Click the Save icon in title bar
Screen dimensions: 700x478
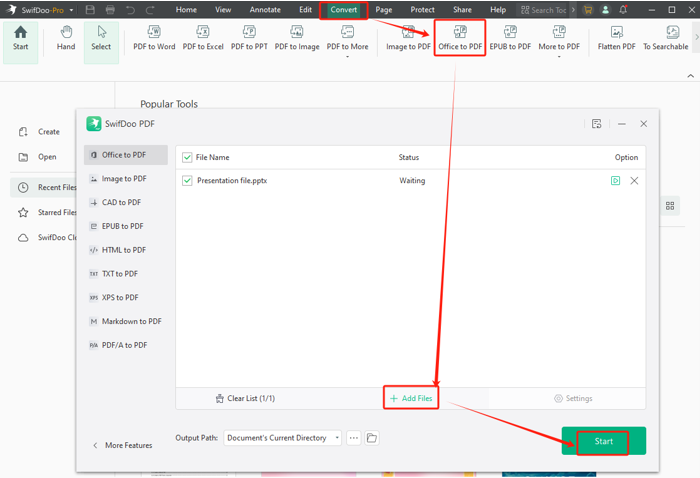coord(90,9)
